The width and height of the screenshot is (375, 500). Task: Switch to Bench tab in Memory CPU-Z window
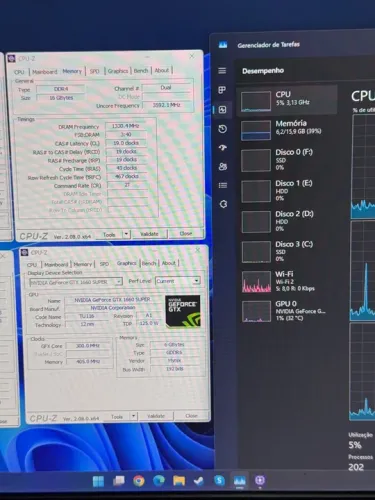tap(141, 70)
